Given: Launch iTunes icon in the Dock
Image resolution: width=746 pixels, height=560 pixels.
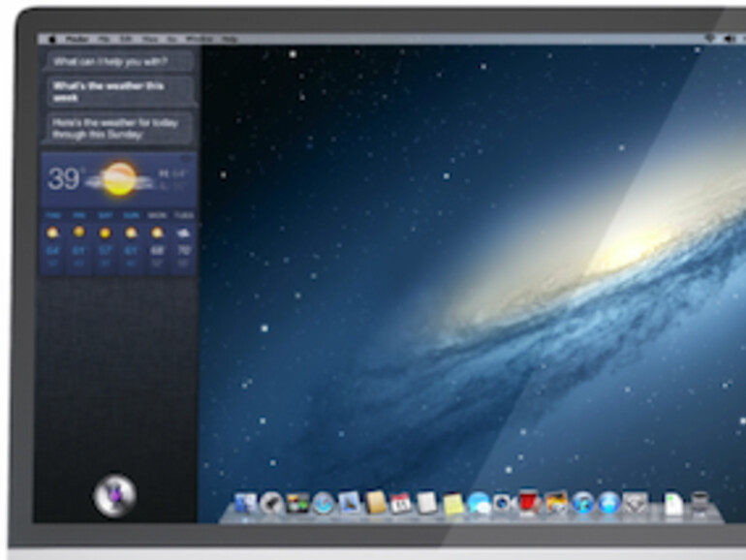Looking at the screenshot, I should (x=583, y=504).
